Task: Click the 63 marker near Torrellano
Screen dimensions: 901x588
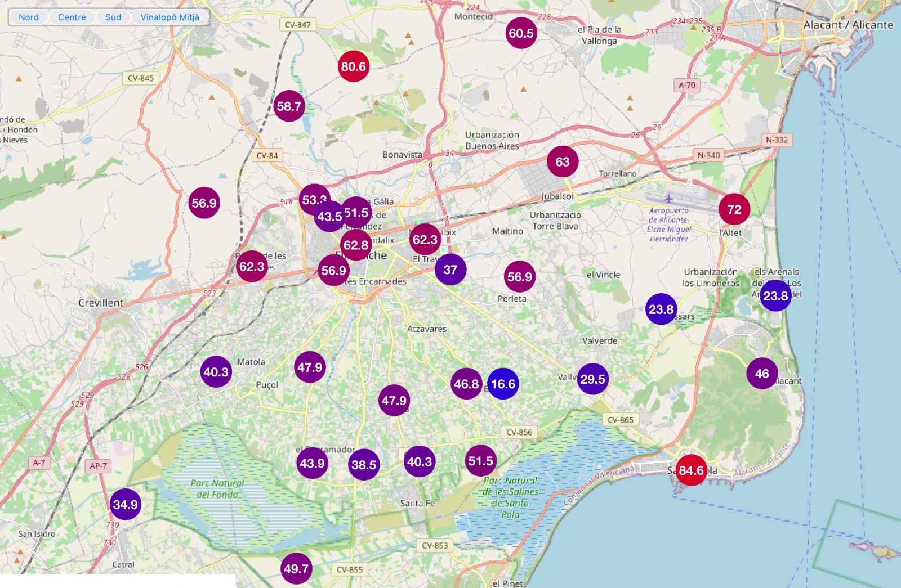Action: (563, 162)
